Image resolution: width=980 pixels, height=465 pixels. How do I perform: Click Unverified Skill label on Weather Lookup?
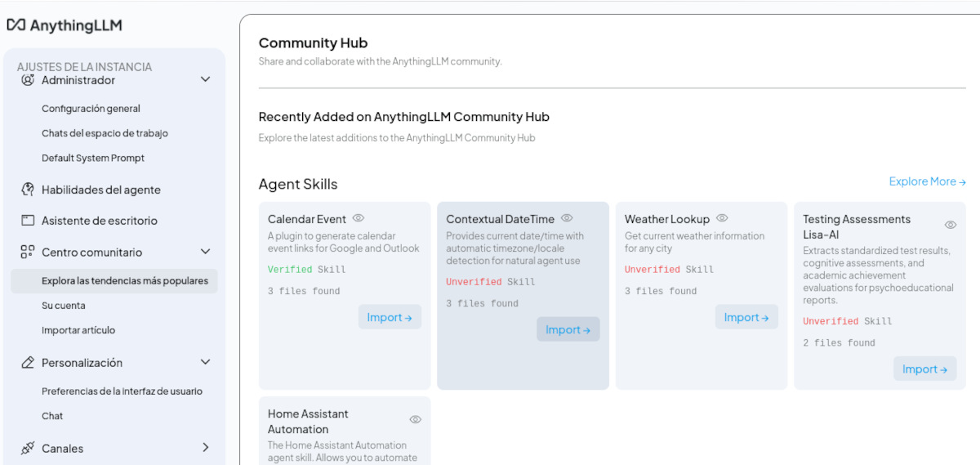coord(669,269)
